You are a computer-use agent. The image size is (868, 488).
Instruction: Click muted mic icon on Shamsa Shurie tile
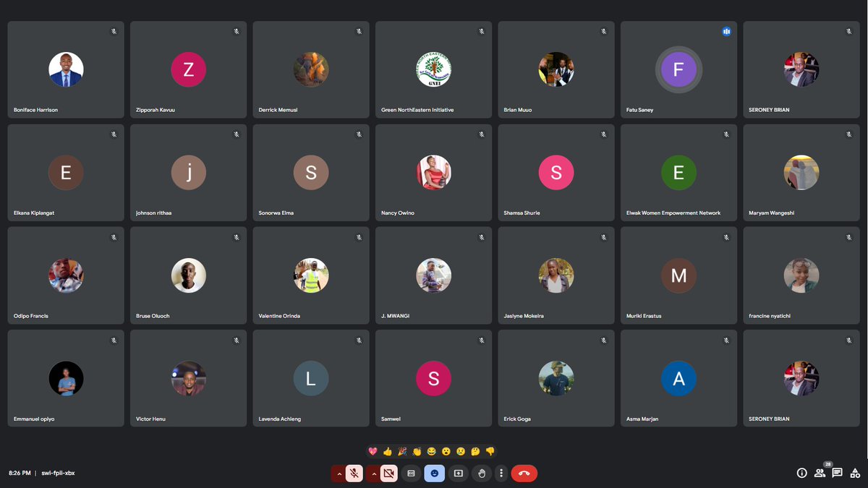604,134
